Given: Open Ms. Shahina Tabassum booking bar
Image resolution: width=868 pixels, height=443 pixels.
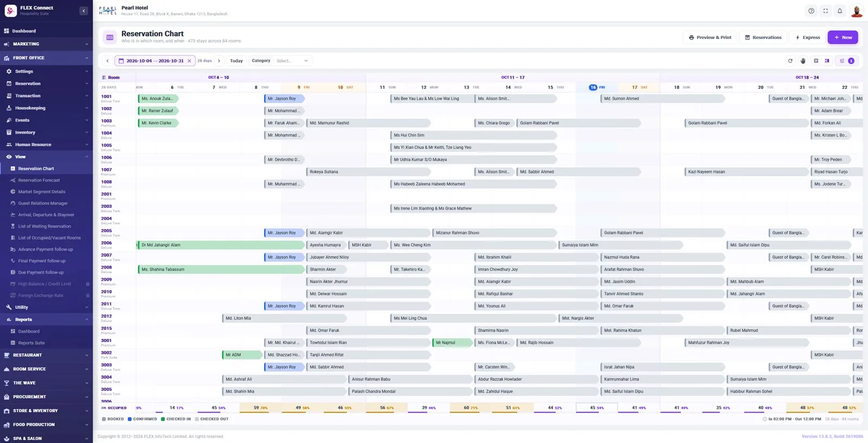Looking at the screenshot, I should coord(221,269).
